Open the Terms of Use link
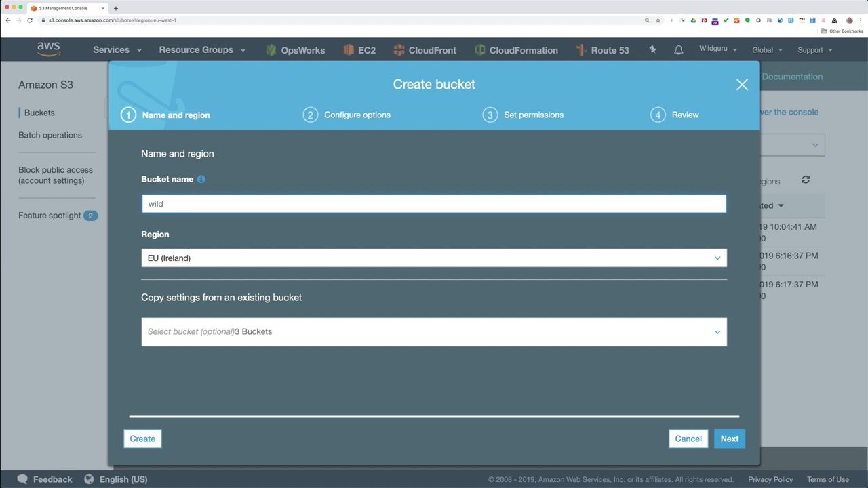The width and height of the screenshot is (868, 488). (x=828, y=479)
